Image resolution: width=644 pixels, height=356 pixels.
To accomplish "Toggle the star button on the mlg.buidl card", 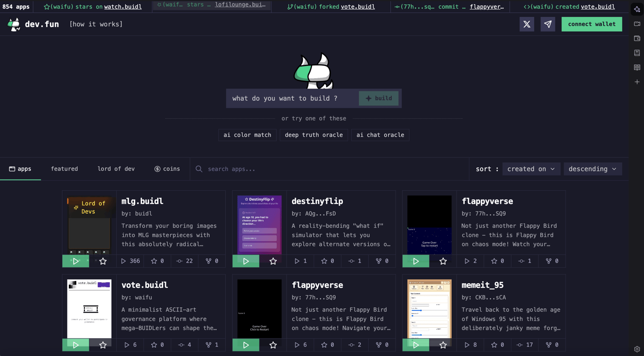I will click(x=103, y=261).
